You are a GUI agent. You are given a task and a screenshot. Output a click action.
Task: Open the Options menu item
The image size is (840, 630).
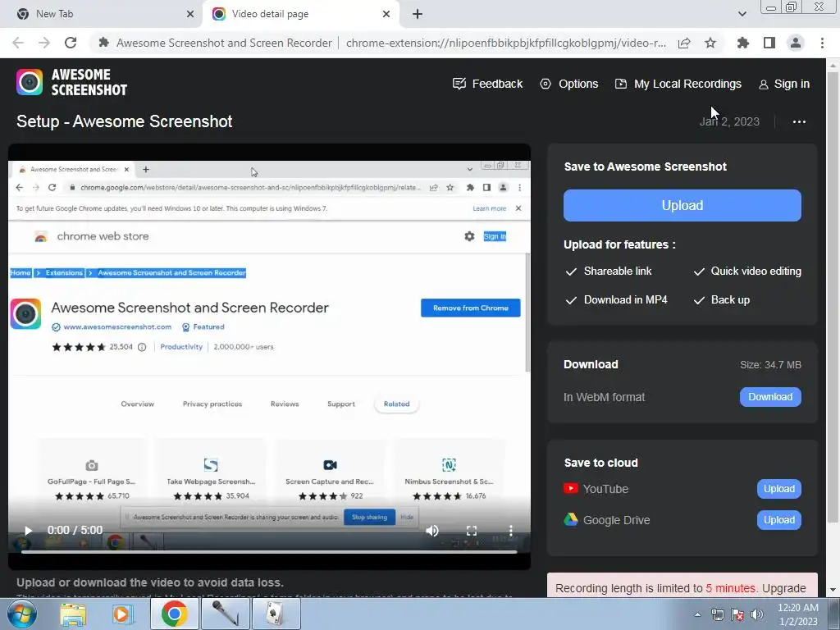tap(569, 84)
